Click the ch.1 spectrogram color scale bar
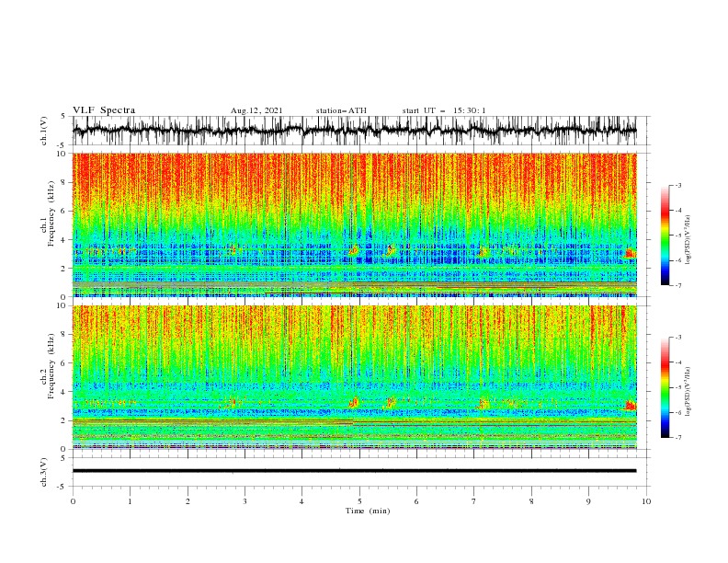 pos(665,236)
